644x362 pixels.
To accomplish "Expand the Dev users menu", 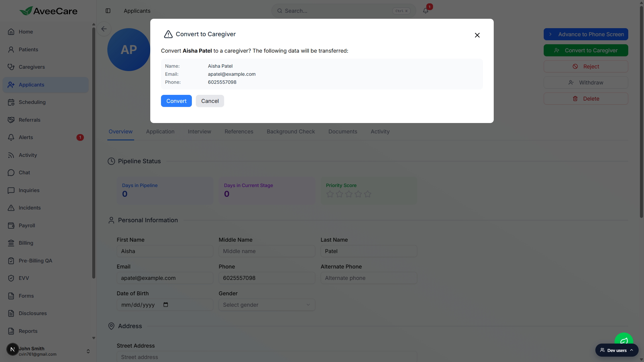I will (617, 350).
